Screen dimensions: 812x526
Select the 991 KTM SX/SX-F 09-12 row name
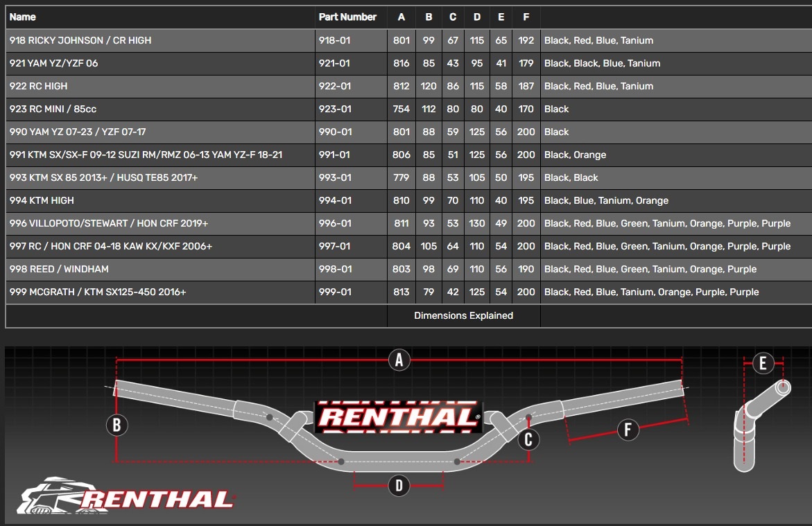coord(146,155)
